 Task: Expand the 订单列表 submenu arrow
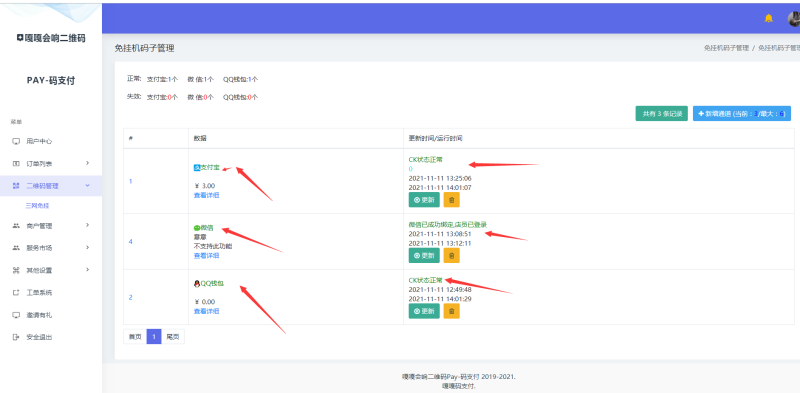click(x=87, y=163)
